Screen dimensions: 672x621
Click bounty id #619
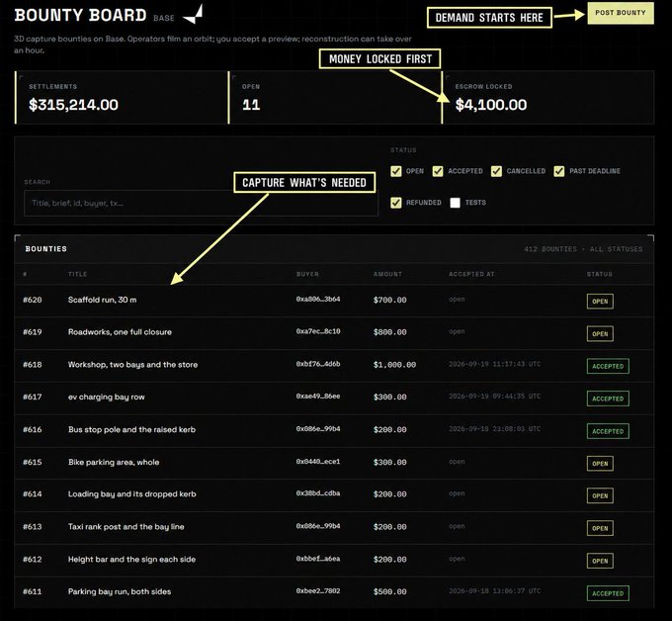click(33, 332)
